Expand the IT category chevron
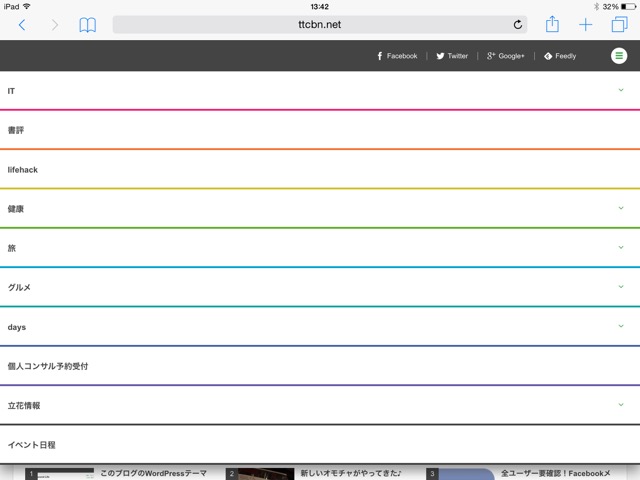The image size is (640, 480). (x=620, y=90)
